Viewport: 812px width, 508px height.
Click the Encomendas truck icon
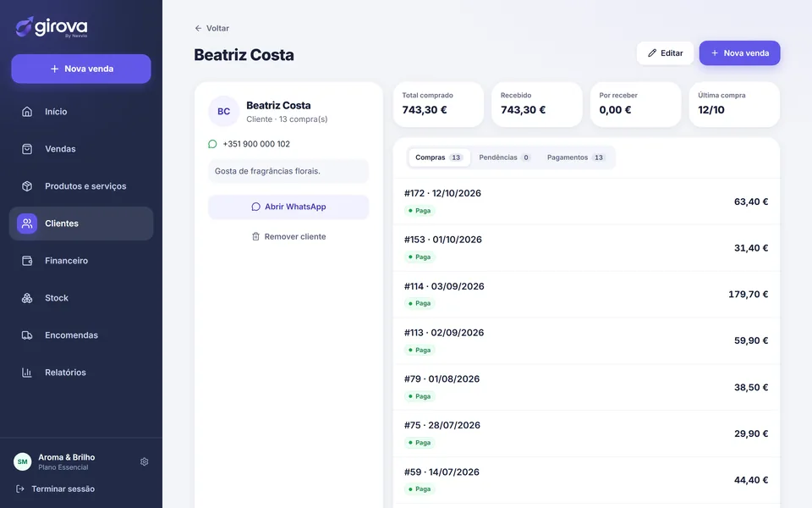click(x=27, y=335)
